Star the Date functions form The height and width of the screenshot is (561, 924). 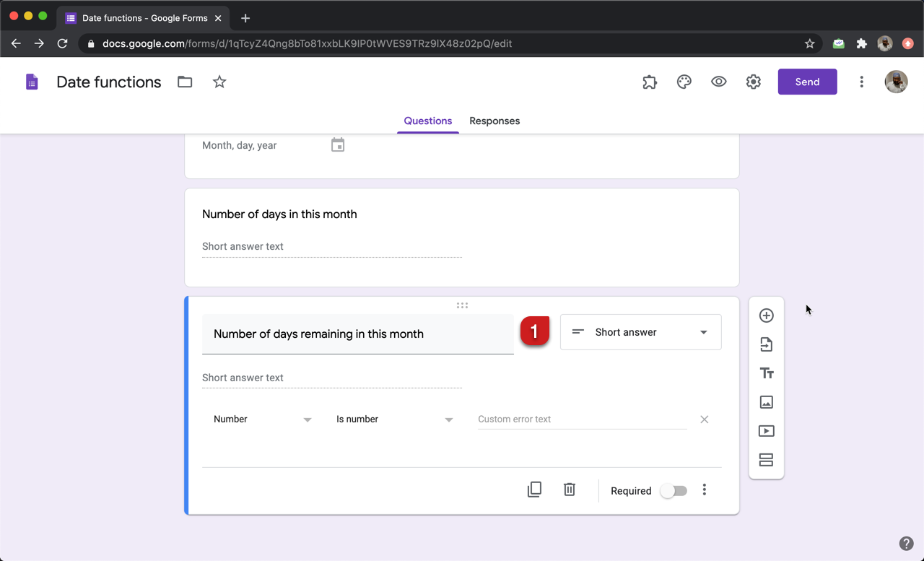[x=219, y=82]
